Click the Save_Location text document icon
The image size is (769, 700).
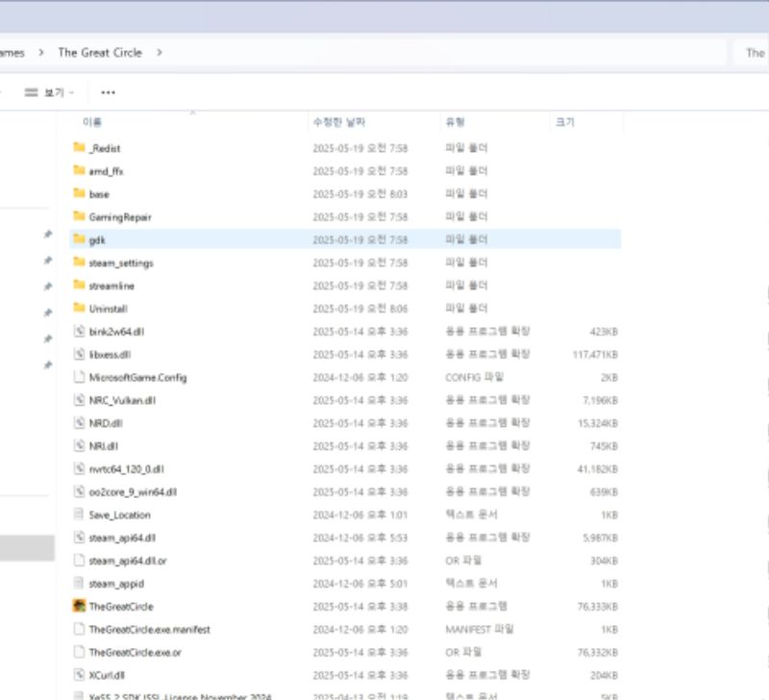79,514
